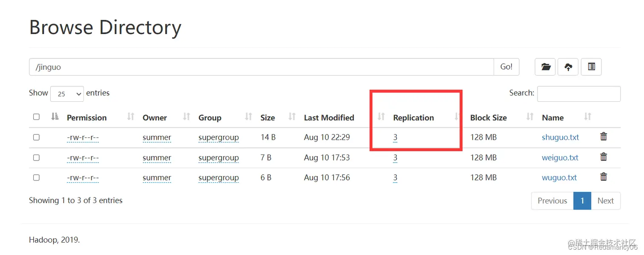Sort by the Permission column
The width and height of the screenshot is (644, 255).
[x=131, y=117]
